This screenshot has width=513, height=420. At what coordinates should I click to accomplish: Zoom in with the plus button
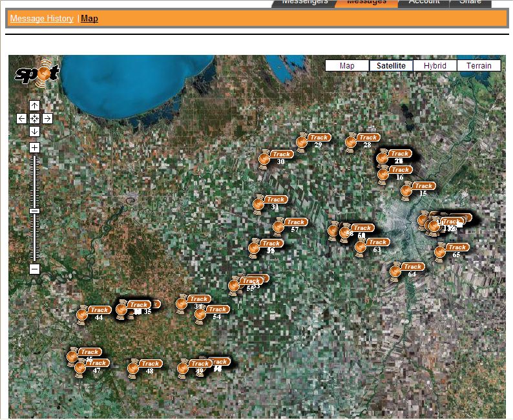pos(34,147)
